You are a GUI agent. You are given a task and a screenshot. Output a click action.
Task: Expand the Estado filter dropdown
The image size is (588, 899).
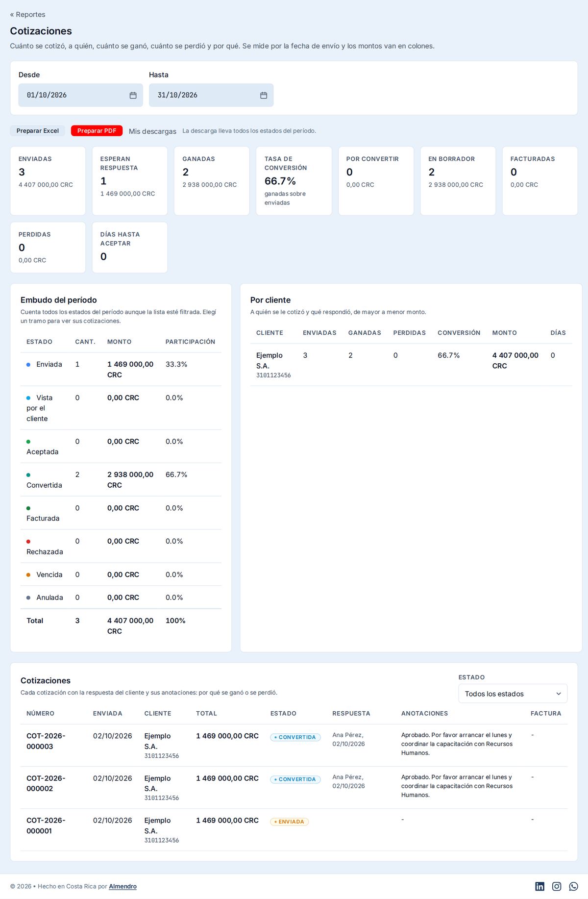point(513,694)
